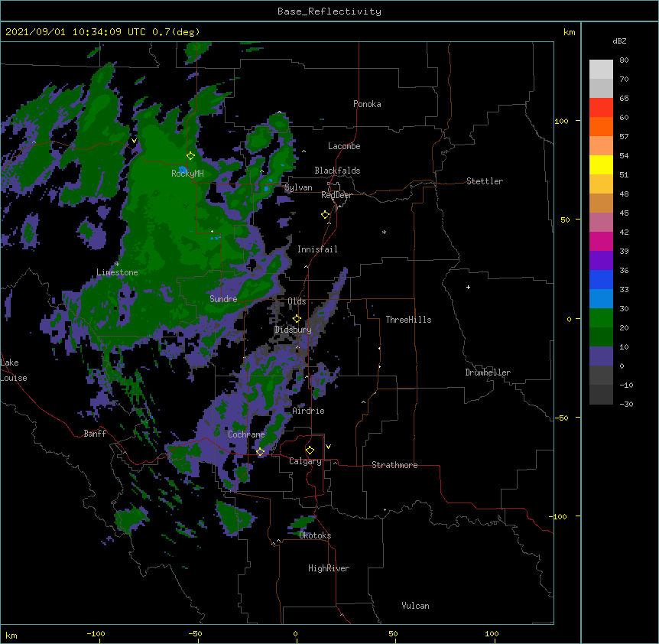Viewport: 659px width, 644px height.
Task: Click the yellow 51-54 dBZ legend swatch
Action: [x=601, y=164]
